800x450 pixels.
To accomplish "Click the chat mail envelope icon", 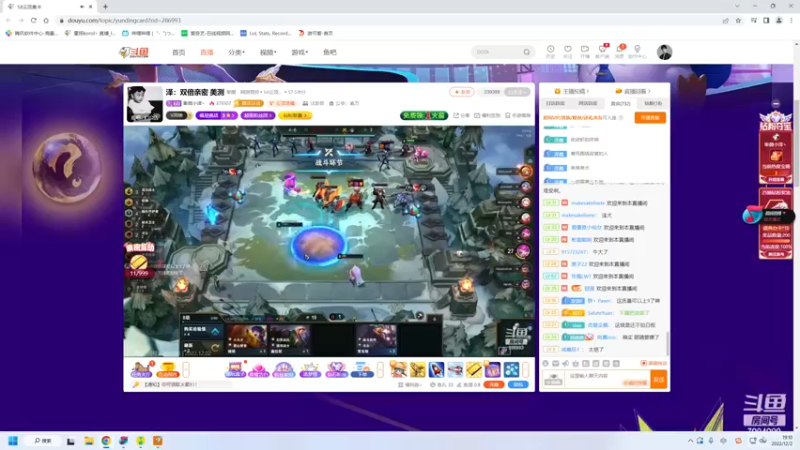I will pos(556,363).
